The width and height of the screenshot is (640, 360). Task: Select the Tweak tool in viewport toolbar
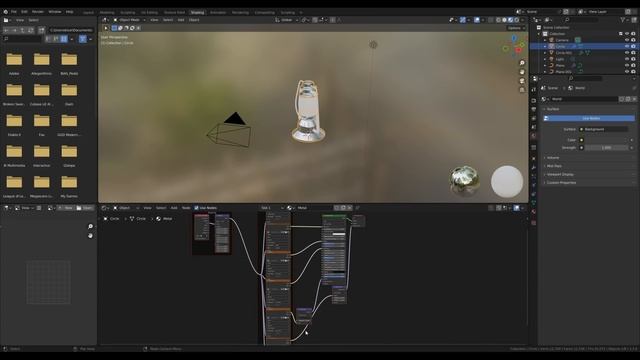pos(106,28)
